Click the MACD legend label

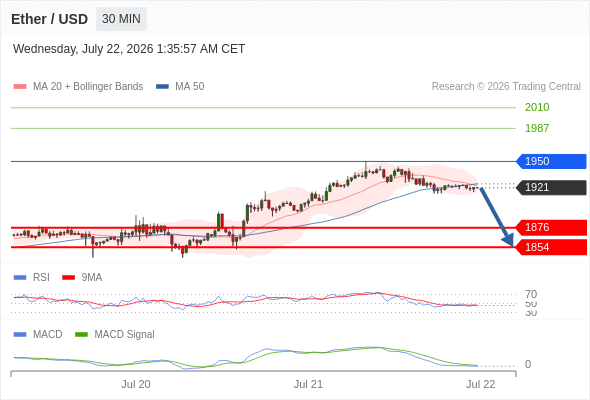coord(48,335)
